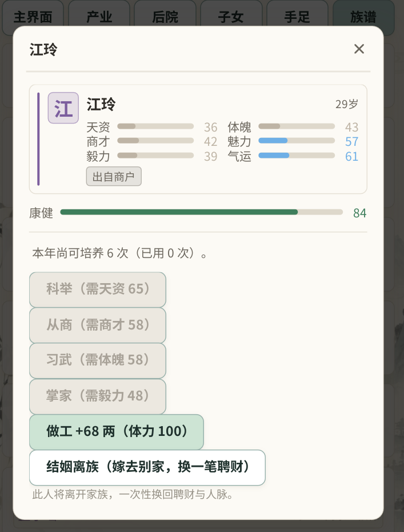Open the 手足 tab
The height and width of the screenshot is (532, 404).
297,17
